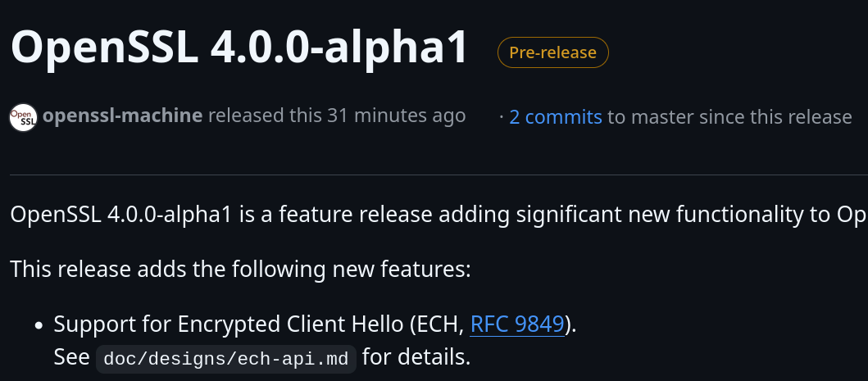Click the bullet dot before "Support for"
Viewport: 868px width, 381px height.
click(x=39, y=326)
